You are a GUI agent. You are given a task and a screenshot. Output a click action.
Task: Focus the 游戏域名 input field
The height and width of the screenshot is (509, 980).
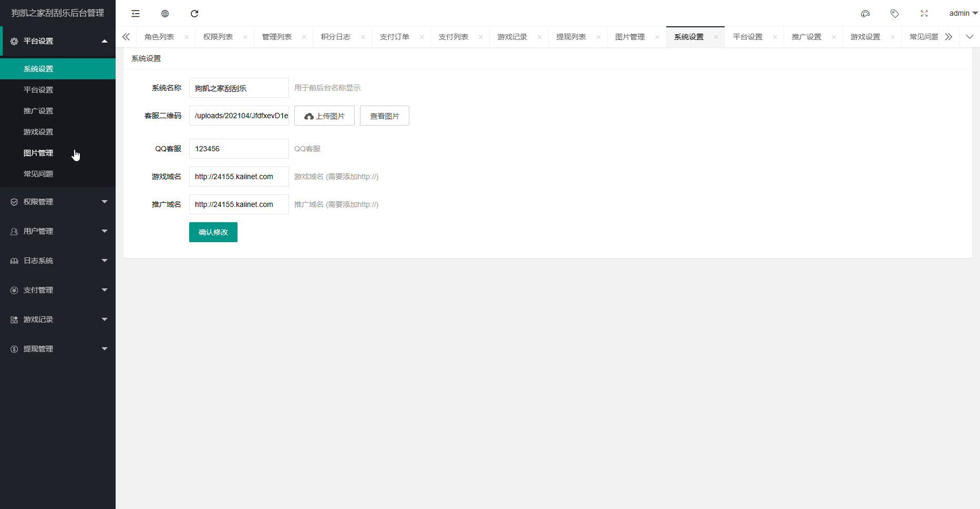(x=239, y=176)
